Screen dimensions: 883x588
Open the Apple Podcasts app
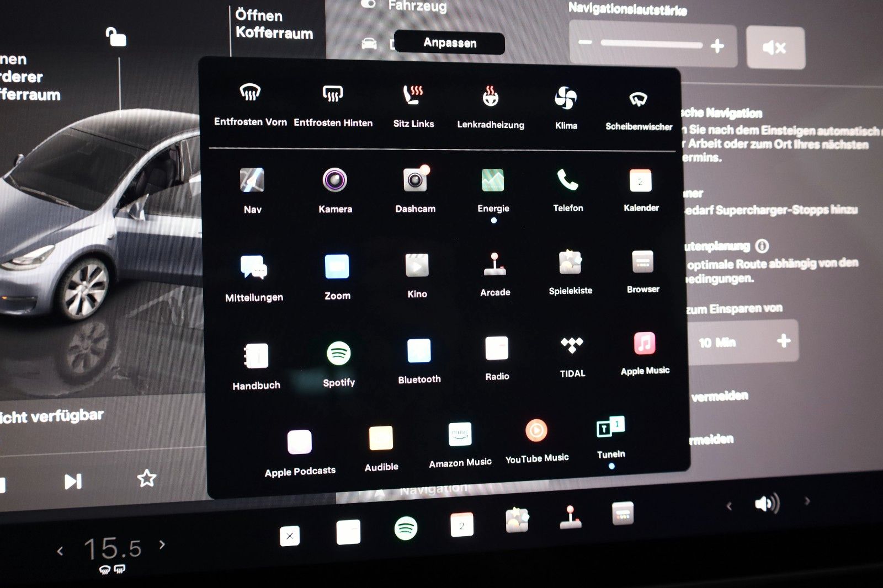point(300,442)
